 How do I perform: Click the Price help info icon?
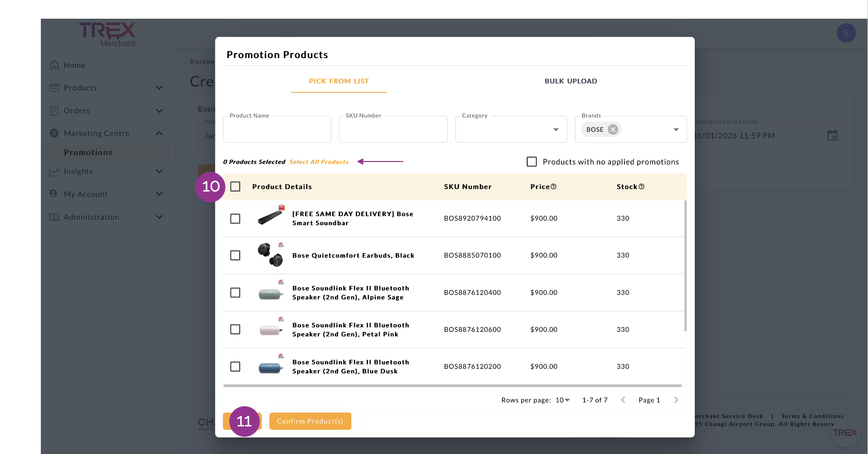pos(554,187)
